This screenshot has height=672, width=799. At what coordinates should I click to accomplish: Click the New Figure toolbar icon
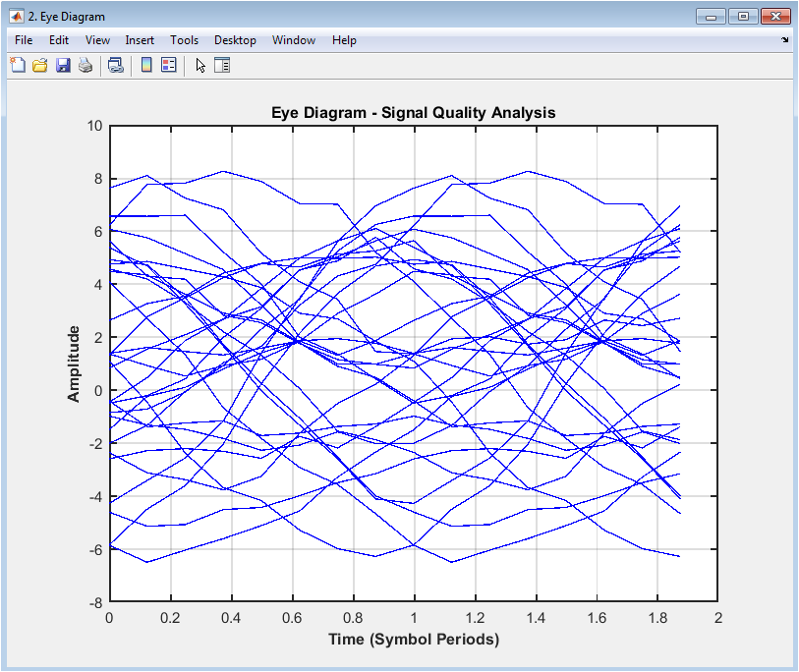click(17, 66)
